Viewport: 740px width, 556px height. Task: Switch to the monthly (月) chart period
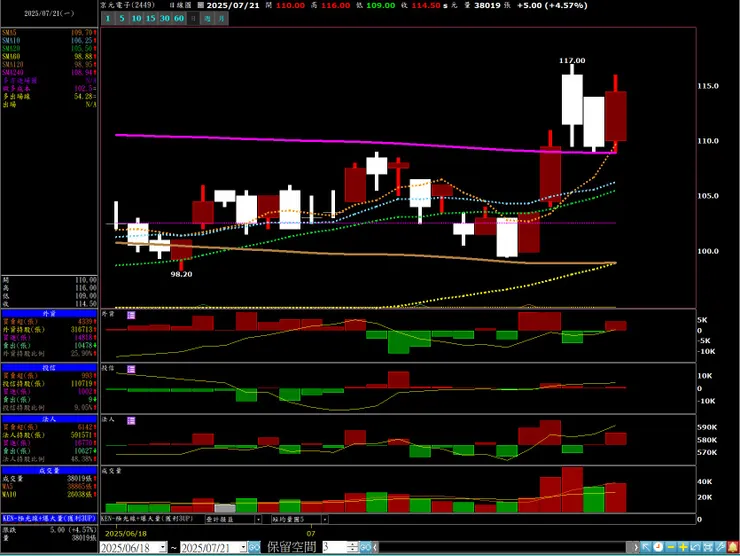(x=221, y=18)
